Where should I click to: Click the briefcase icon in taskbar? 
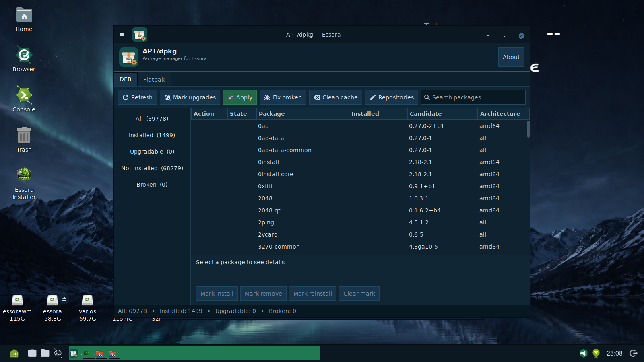click(x=32, y=353)
